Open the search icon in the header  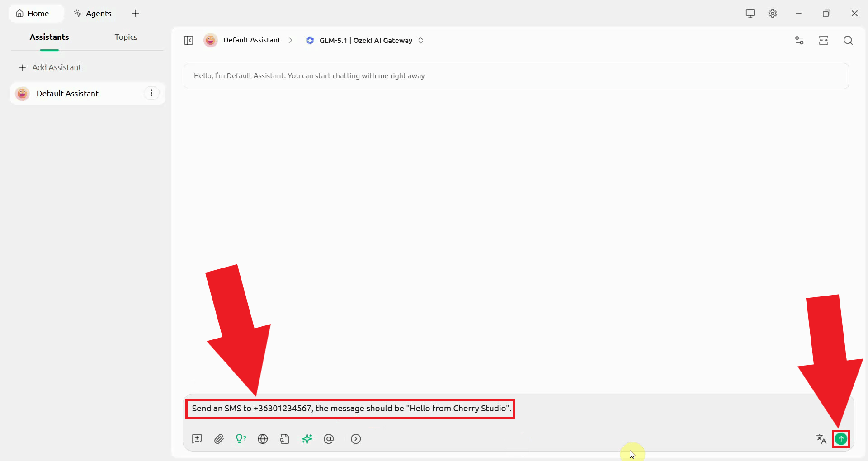click(848, 41)
